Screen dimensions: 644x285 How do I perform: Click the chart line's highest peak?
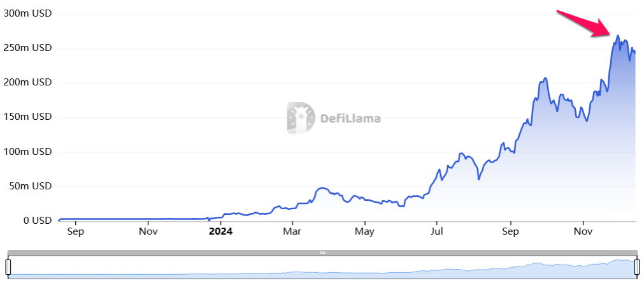click(x=618, y=36)
